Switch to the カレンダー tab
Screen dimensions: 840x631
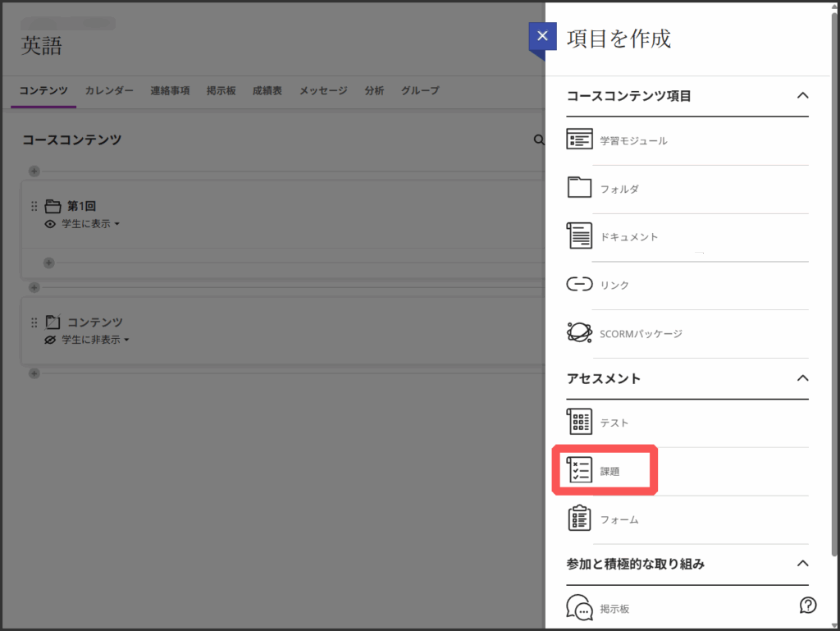click(109, 91)
